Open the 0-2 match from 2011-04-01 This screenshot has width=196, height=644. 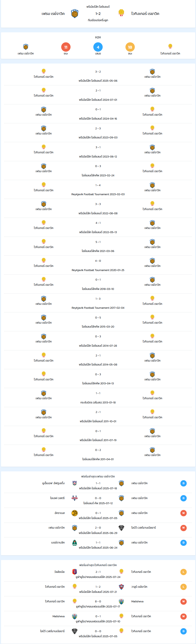coord(98,454)
